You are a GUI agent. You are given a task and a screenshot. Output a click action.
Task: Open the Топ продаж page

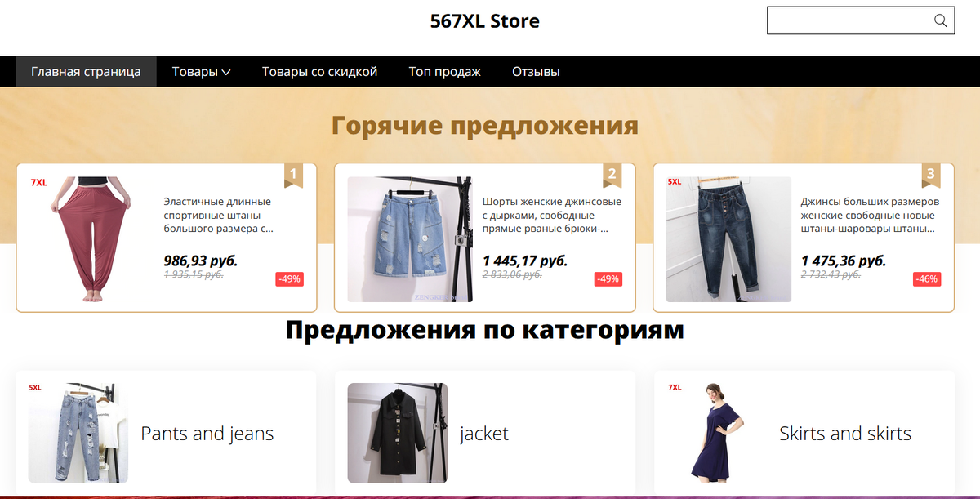click(x=444, y=71)
